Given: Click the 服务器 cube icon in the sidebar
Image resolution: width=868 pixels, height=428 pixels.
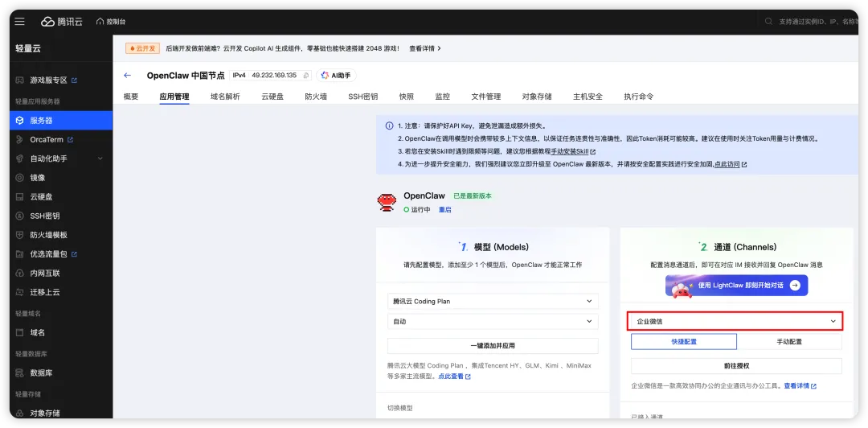Looking at the screenshot, I should pos(19,121).
